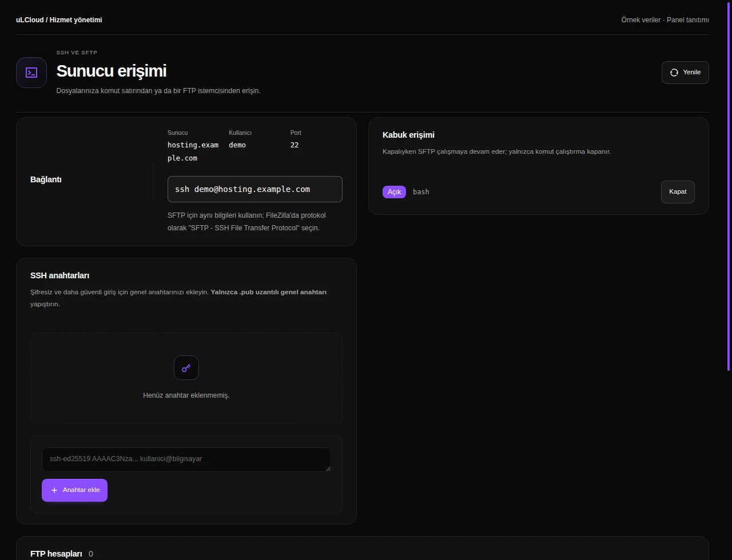The width and height of the screenshot is (732, 560).
Task: Click the FileZilla SFTP hint paragraph
Action: click(x=247, y=222)
